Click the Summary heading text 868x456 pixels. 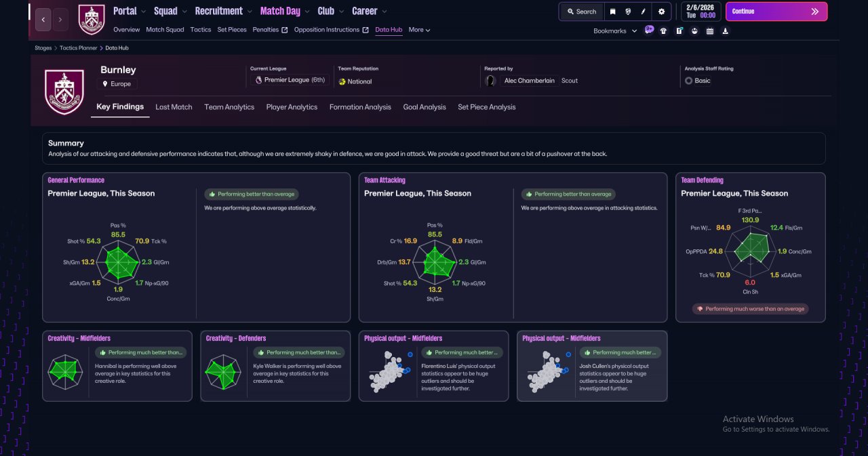point(66,143)
